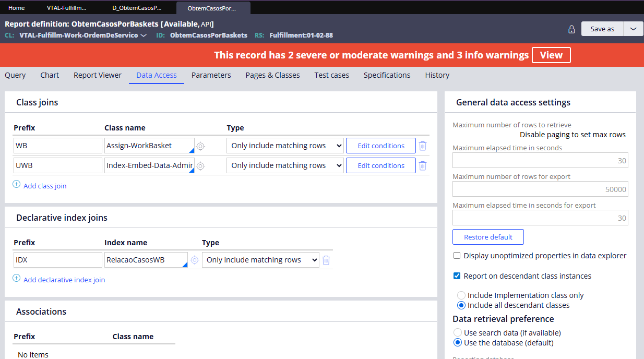Open the Pages & Classes tab
This screenshot has width=644, height=359.
272,75
